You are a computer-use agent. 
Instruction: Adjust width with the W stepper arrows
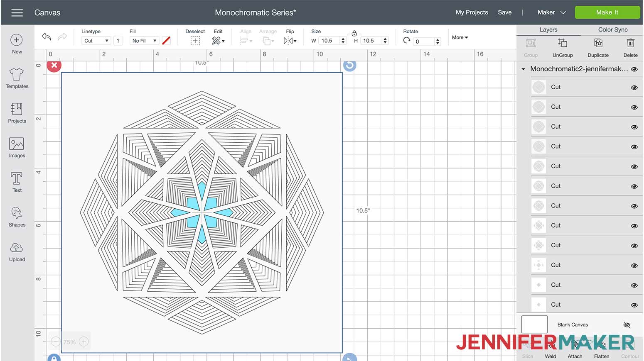[x=343, y=41]
